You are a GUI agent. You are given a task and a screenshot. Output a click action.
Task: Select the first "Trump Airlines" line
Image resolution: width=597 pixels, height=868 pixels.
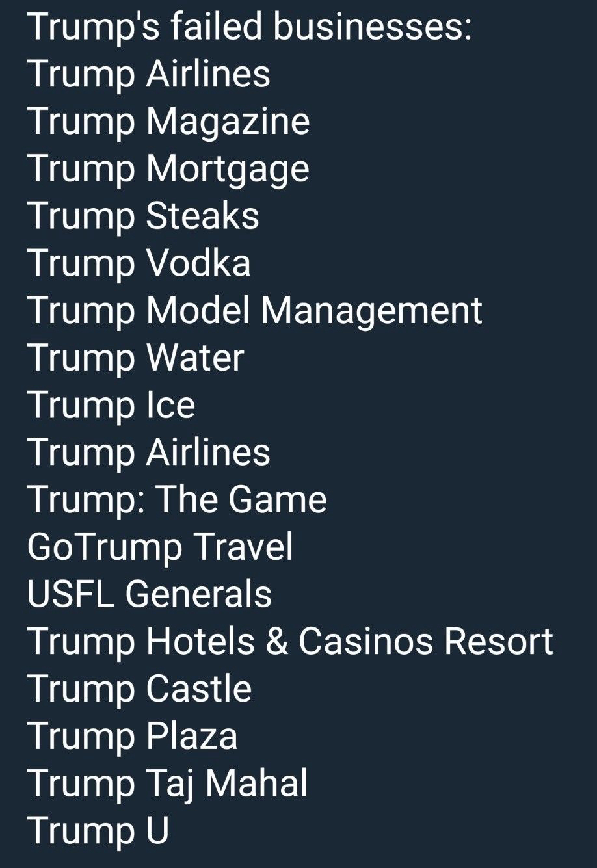(148, 73)
